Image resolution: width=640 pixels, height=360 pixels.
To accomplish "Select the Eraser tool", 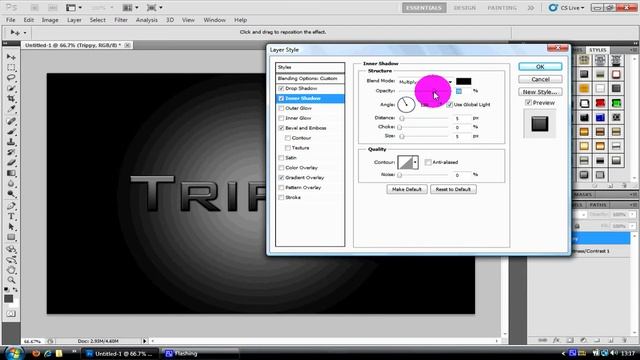I will point(11,163).
